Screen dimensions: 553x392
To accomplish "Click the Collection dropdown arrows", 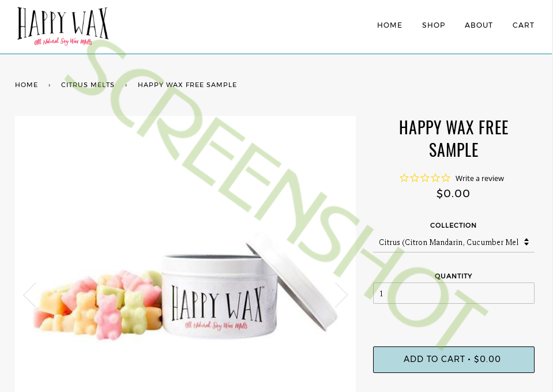I will (x=526, y=242).
